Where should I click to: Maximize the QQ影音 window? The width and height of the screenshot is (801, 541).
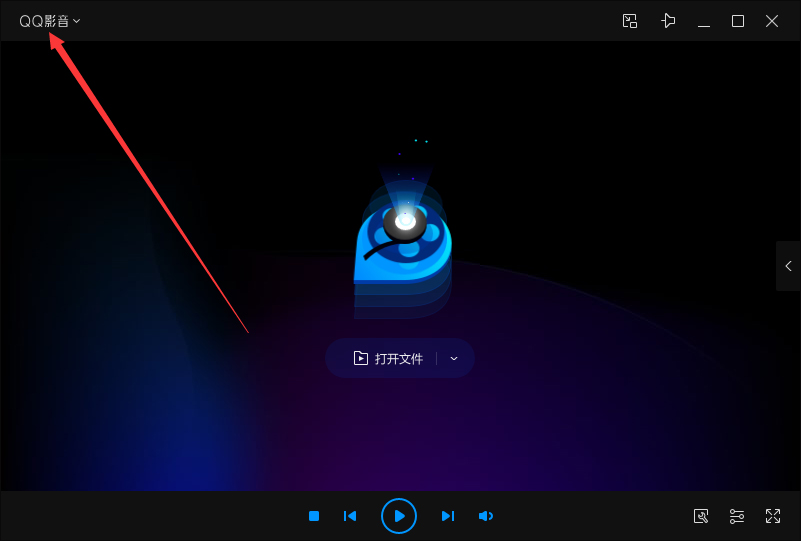tap(738, 21)
